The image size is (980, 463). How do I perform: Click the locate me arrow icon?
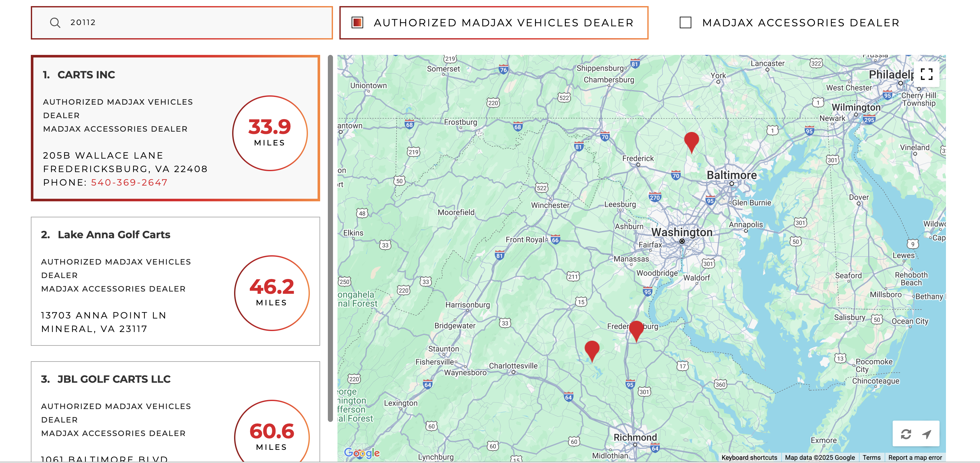point(927,434)
